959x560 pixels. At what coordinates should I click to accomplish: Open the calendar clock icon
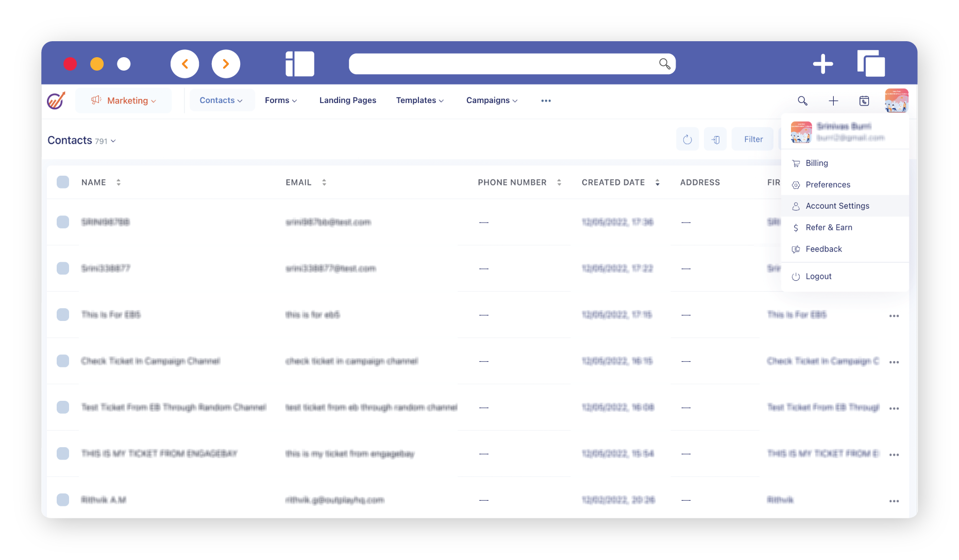pos(864,101)
